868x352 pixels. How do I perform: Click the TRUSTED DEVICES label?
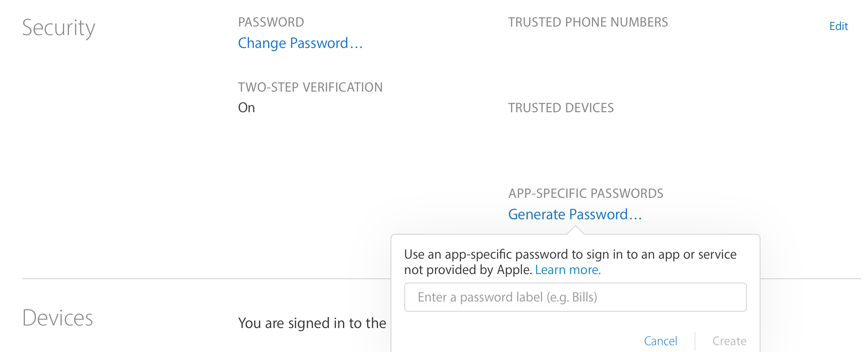pyautogui.click(x=561, y=108)
